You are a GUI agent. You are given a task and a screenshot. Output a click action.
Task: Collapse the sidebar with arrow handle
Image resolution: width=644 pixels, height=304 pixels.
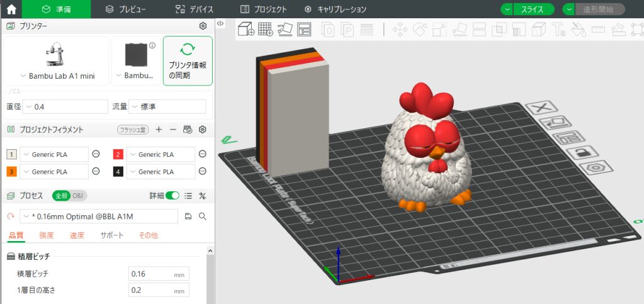(220, 23)
